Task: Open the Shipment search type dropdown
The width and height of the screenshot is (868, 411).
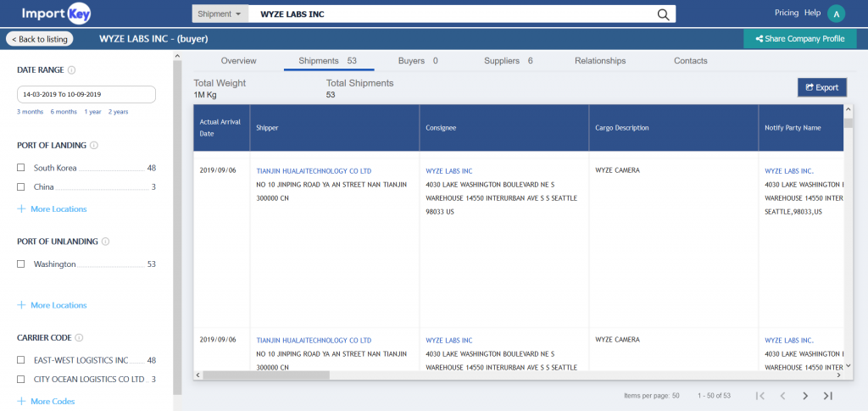Action: coord(220,14)
